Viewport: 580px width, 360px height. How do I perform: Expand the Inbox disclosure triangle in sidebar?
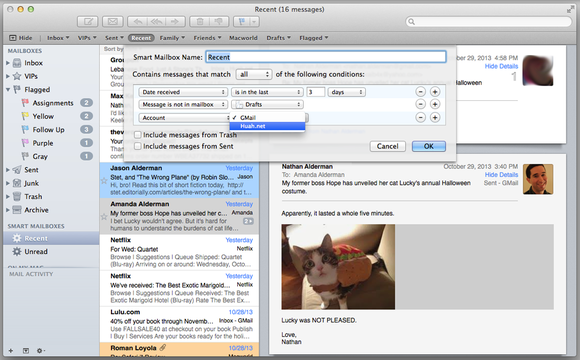click(8, 63)
